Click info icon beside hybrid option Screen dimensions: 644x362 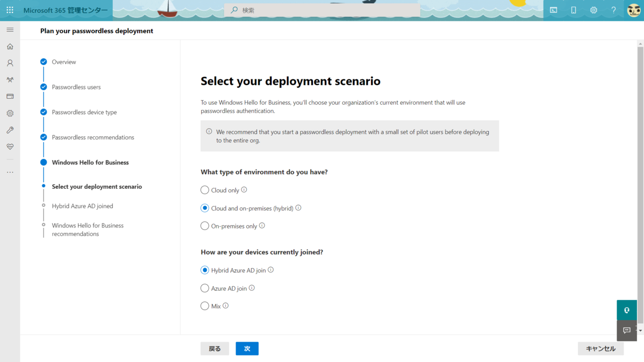click(x=298, y=208)
